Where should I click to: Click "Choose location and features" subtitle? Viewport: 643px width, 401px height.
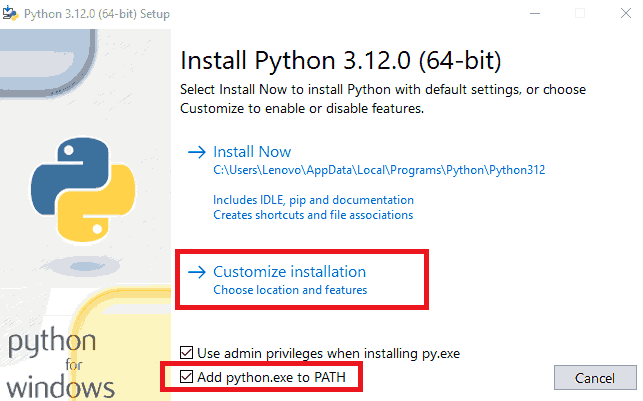pyautogui.click(x=290, y=290)
